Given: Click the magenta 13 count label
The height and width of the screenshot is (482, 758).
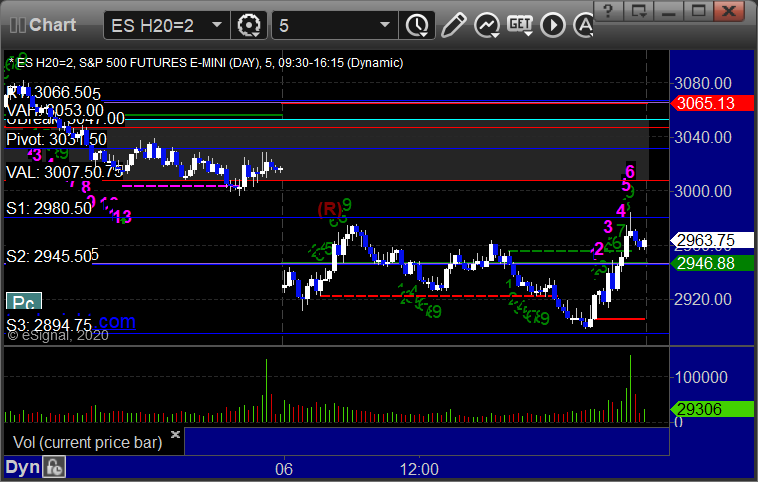Looking at the screenshot, I should (123, 217).
